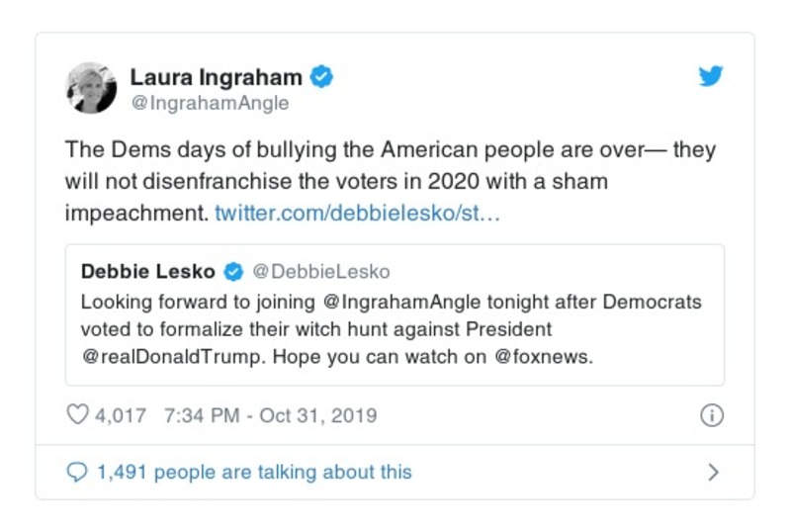View 1,491 people are talking about this
Screen dimensions: 790x532
253,473
